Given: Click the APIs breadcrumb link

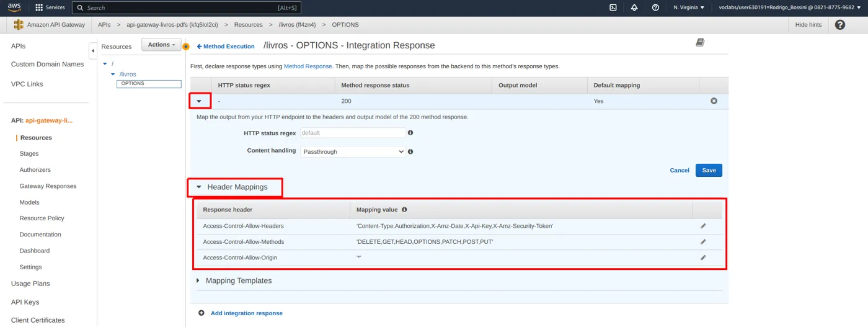Looking at the screenshot, I should tap(104, 25).
